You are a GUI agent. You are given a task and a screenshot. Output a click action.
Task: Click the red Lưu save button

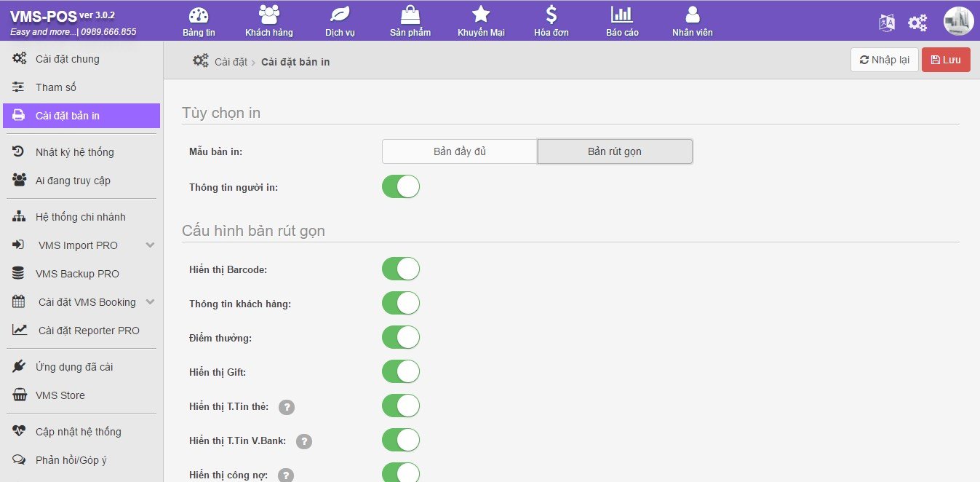(945, 60)
